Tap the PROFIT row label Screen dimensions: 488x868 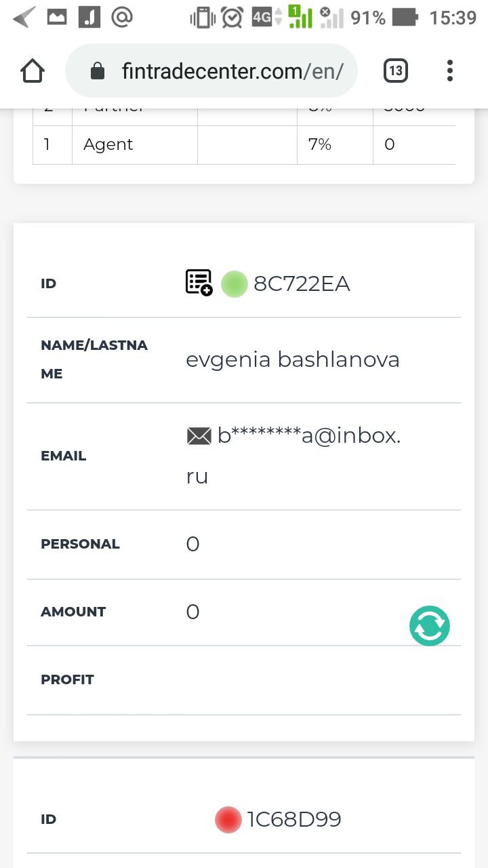67,679
